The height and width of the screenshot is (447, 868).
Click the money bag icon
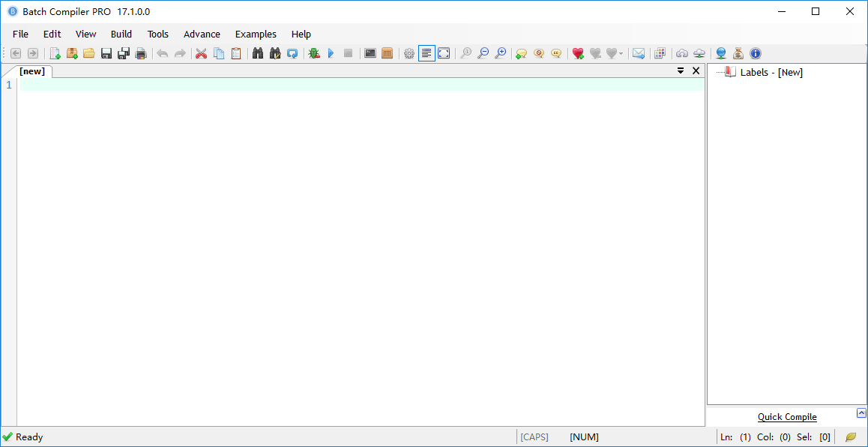(x=738, y=54)
